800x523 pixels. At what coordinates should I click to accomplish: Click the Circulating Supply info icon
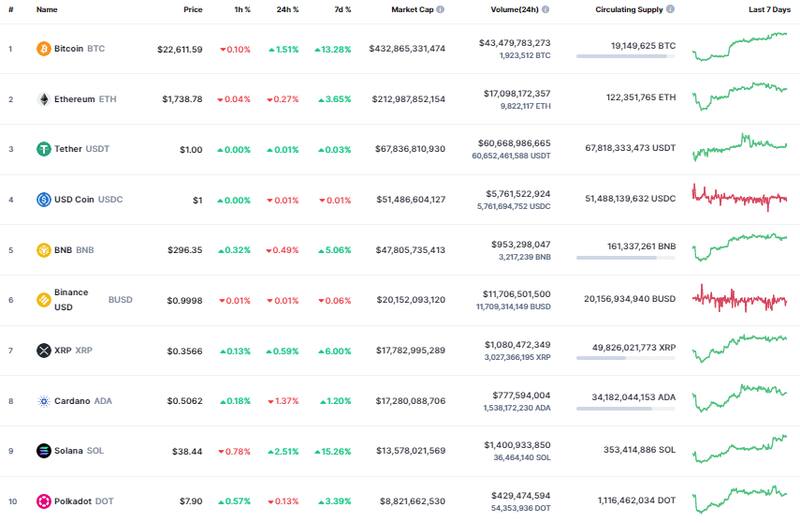670,9
